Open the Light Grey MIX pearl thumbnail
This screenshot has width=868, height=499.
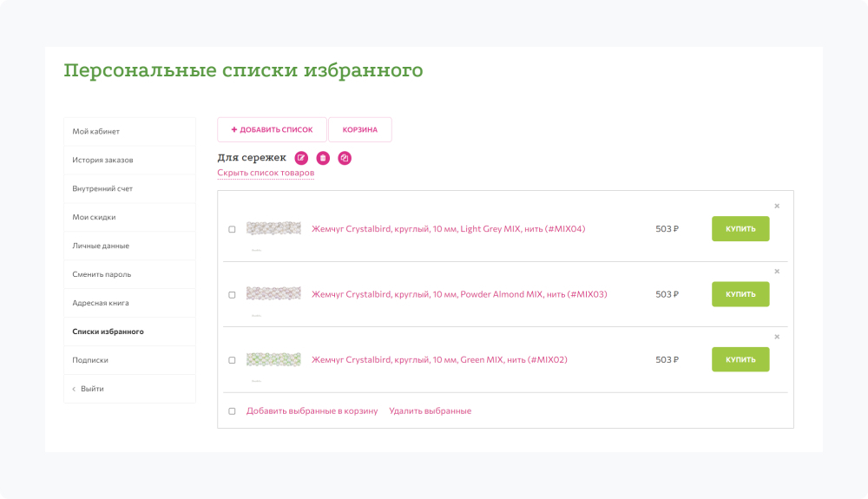(273, 229)
